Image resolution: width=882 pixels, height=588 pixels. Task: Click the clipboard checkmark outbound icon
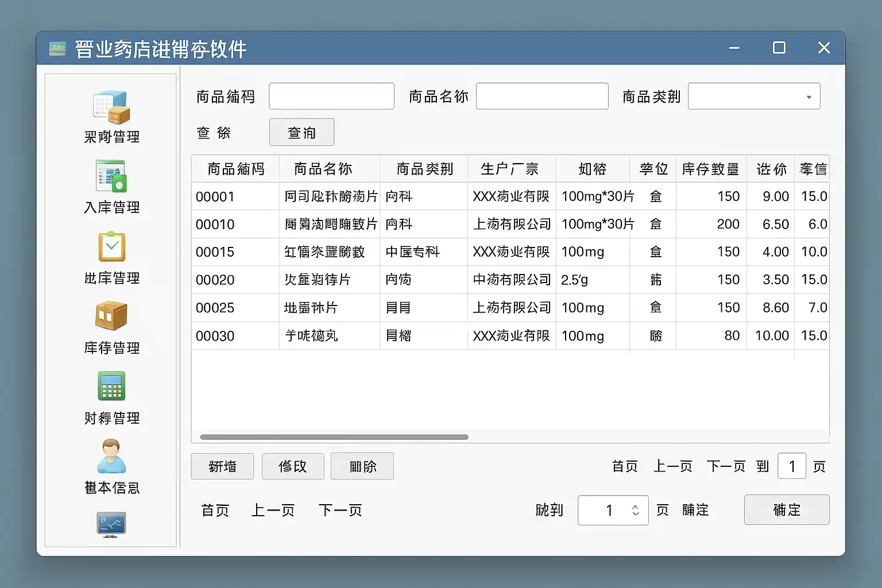coord(111,247)
